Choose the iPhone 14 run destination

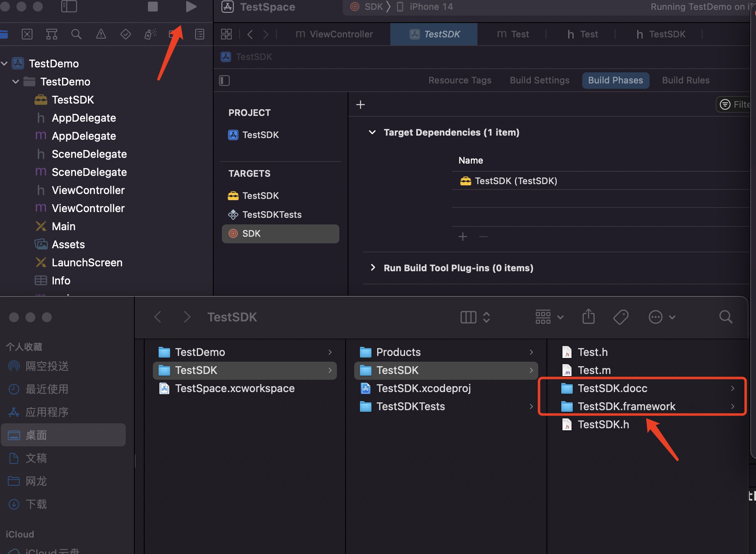[x=424, y=7]
